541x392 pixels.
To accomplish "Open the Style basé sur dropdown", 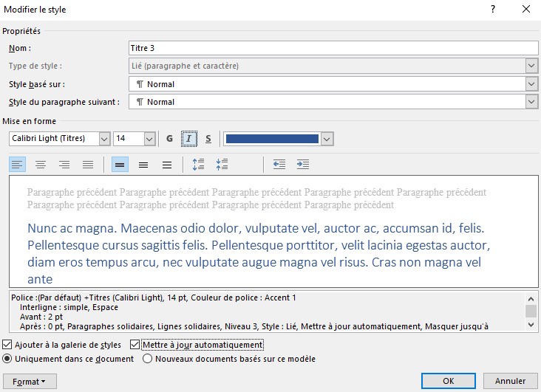I will pos(531,84).
